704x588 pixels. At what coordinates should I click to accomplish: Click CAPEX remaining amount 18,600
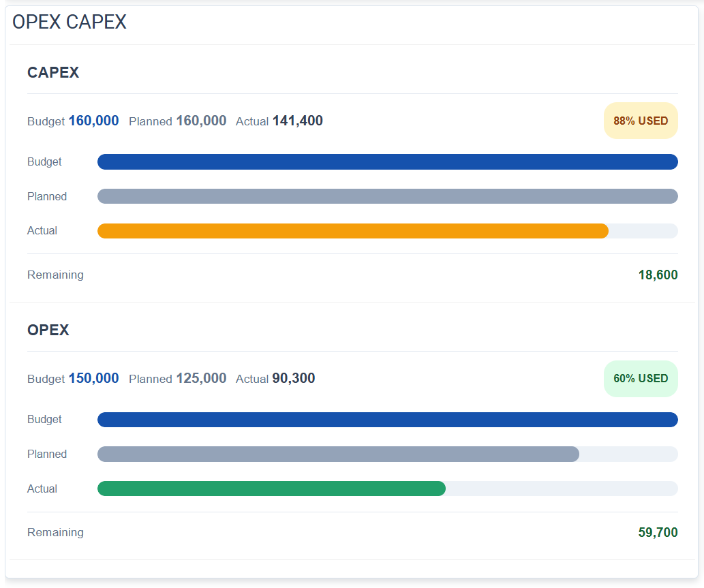click(x=658, y=275)
